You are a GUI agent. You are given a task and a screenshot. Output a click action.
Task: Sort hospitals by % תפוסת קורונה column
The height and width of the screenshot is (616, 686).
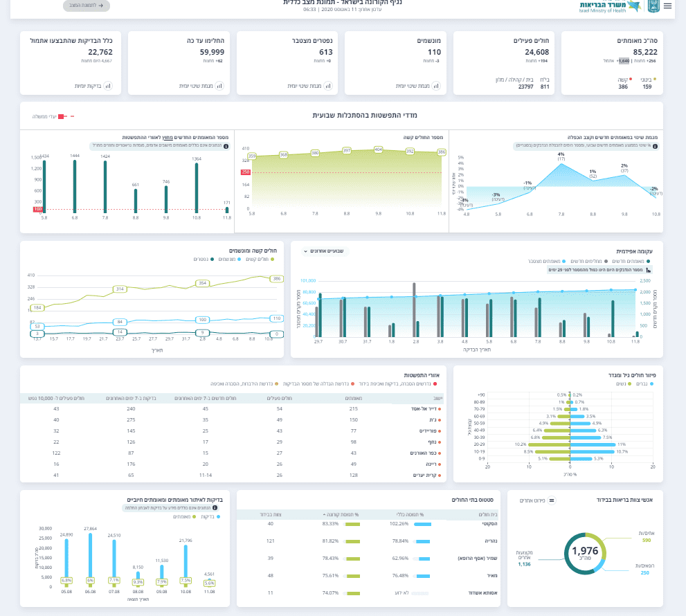pyautogui.click(x=341, y=514)
